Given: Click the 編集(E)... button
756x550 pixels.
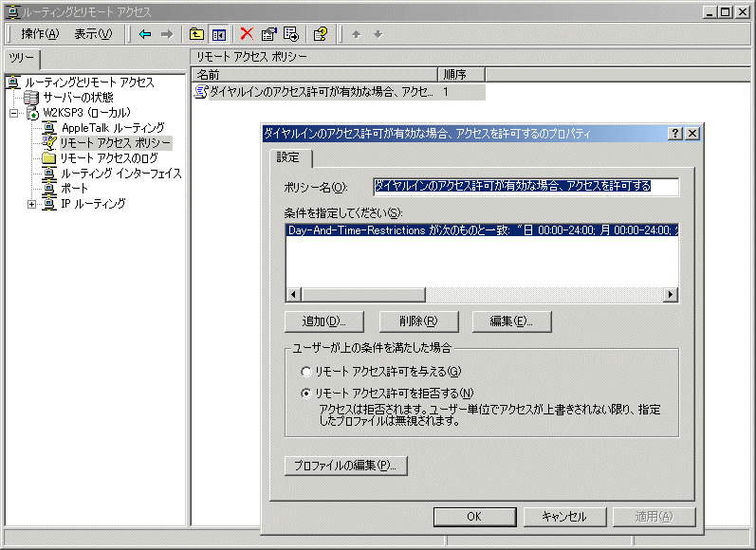Looking at the screenshot, I should coord(511,321).
